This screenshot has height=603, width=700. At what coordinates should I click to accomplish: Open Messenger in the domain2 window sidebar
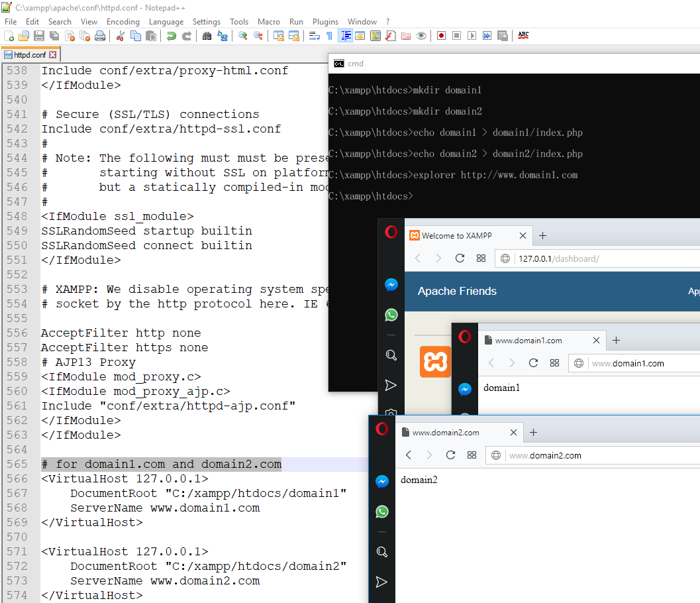click(382, 482)
